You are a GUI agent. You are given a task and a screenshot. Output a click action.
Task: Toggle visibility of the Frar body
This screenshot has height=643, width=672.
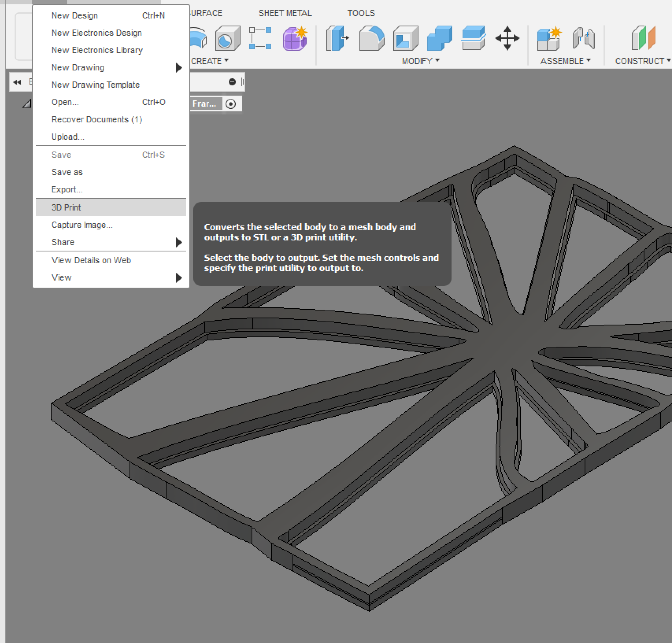point(231,103)
